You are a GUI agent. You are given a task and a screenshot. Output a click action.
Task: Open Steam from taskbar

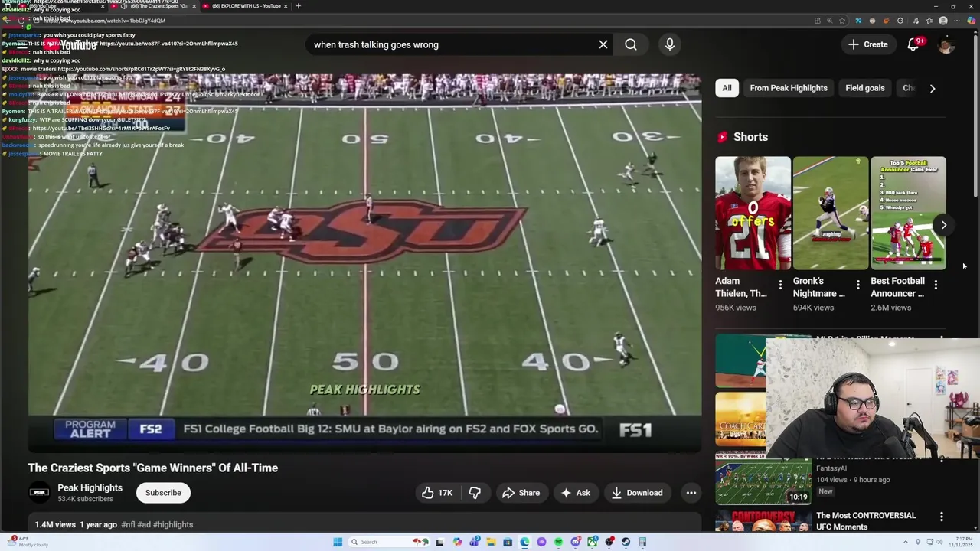click(626, 542)
